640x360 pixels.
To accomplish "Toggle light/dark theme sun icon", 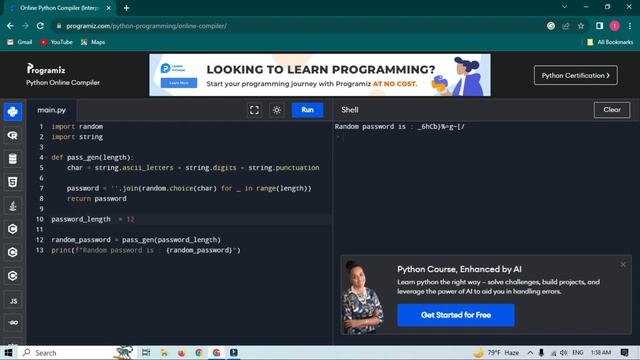I will 277,110.
